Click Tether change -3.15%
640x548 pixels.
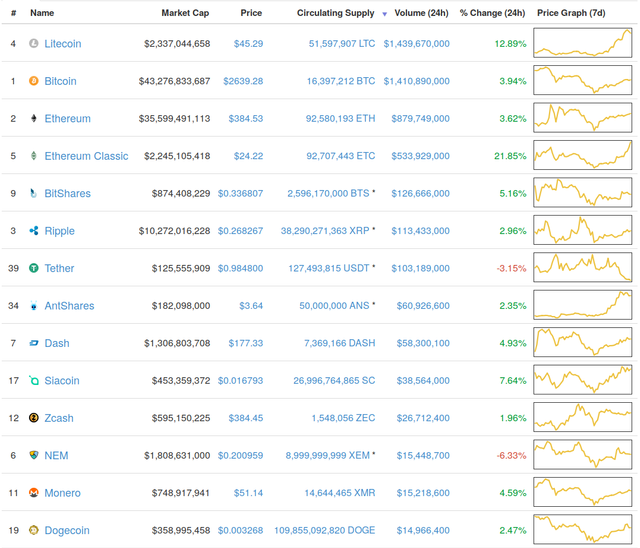[511, 268]
